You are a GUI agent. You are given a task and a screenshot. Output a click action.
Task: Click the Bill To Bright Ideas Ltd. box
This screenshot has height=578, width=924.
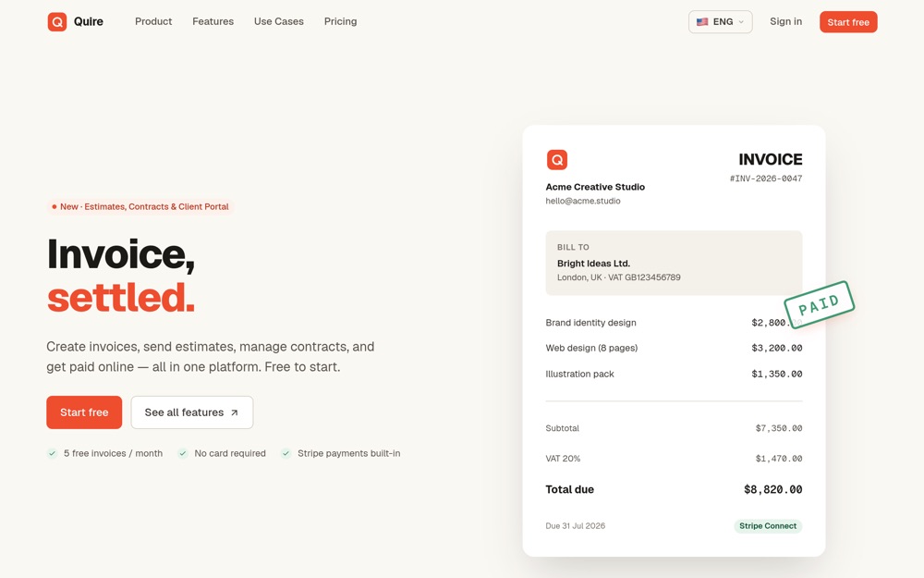(x=674, y=263)
